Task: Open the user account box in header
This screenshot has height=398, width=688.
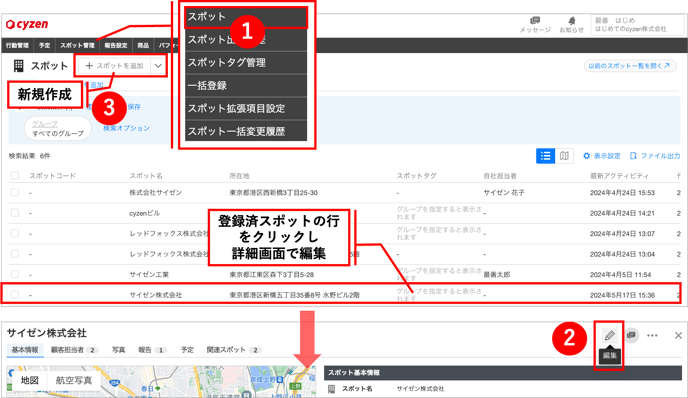Action: tap(637, 25)
